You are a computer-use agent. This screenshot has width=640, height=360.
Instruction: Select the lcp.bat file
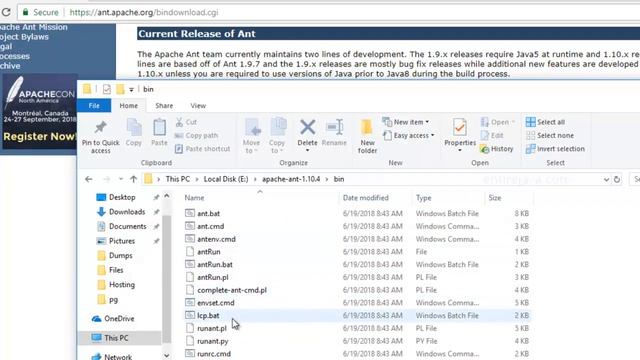pos(208,316)
